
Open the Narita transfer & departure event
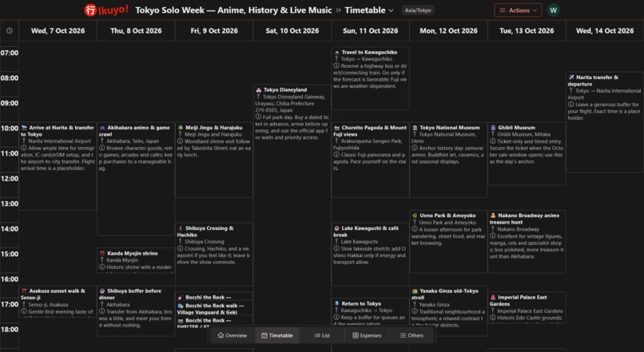605,122
